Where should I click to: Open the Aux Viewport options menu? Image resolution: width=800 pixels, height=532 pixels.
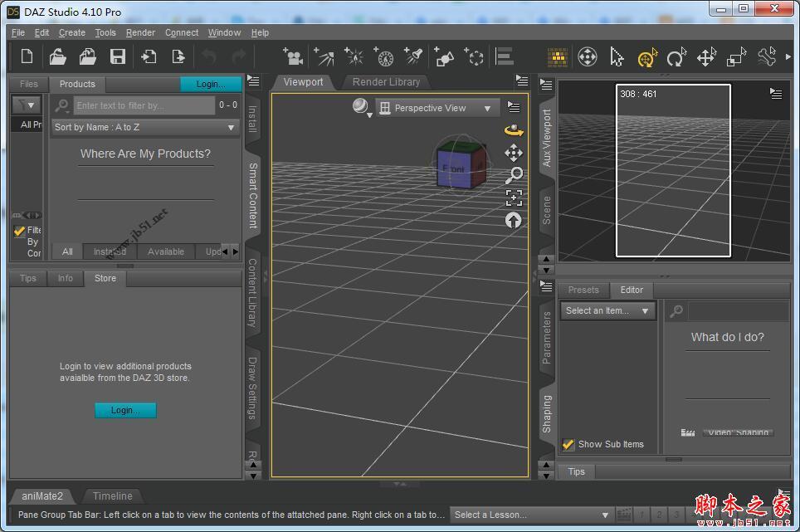pyautogui.click(x=775, y=93)
